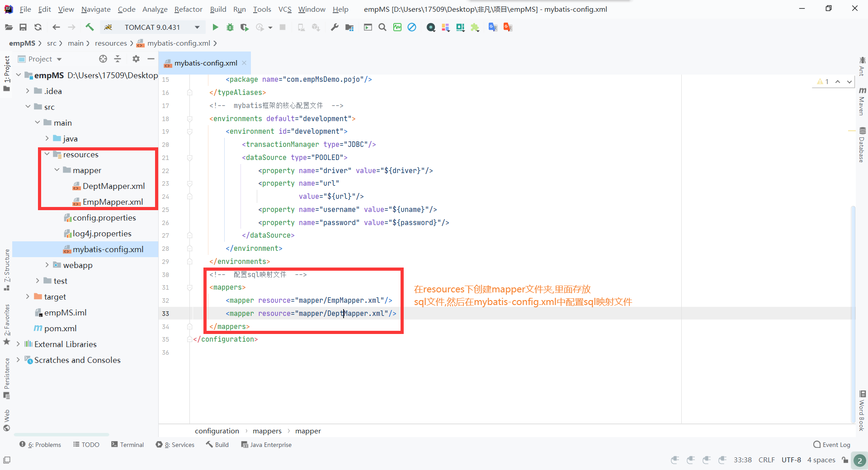The height and width of the screenshot is (470, 868).
Task: Open the run configuration TOMCAT 9.0.431 dropdown
Action: click(152, 27)
